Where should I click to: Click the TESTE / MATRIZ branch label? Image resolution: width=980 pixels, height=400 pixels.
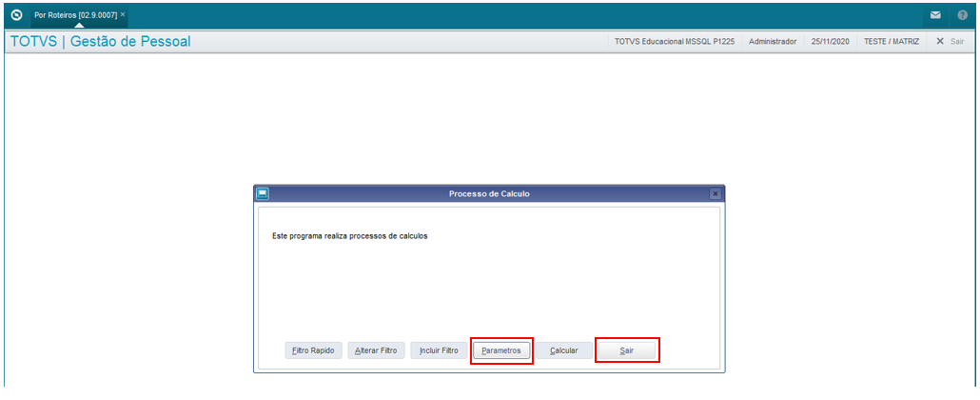(x=892, y=41)
